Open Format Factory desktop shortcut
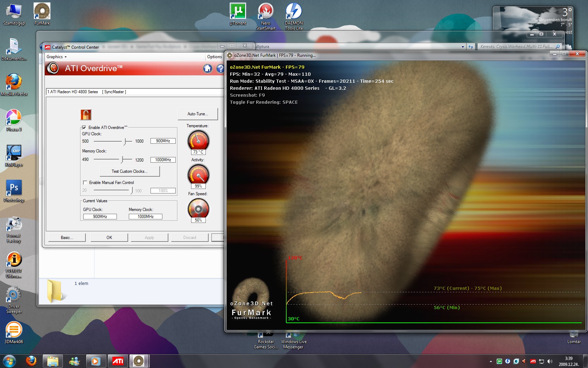Image resolution: width=588 pixels, height=368 pixels. coord(14,230)
